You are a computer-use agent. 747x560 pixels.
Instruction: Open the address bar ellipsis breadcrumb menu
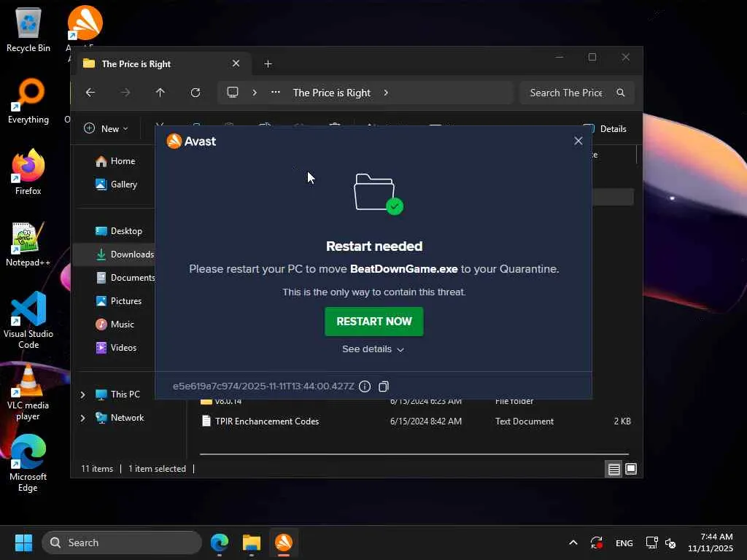(x=275, y=93)
